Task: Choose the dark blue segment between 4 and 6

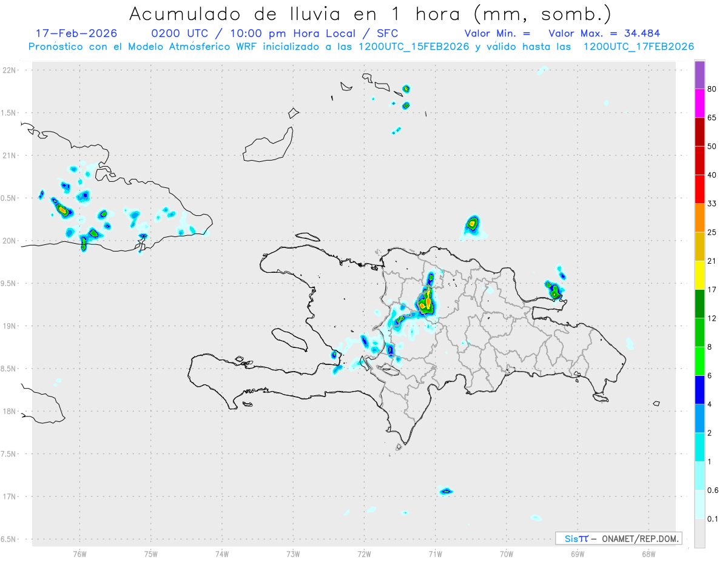Action: (699, 389)
